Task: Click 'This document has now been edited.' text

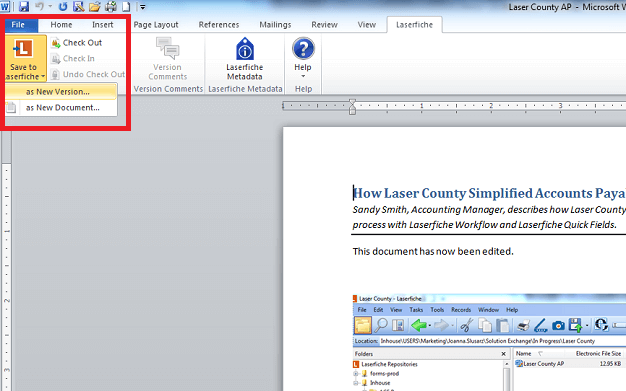Action: pos(433,252)
